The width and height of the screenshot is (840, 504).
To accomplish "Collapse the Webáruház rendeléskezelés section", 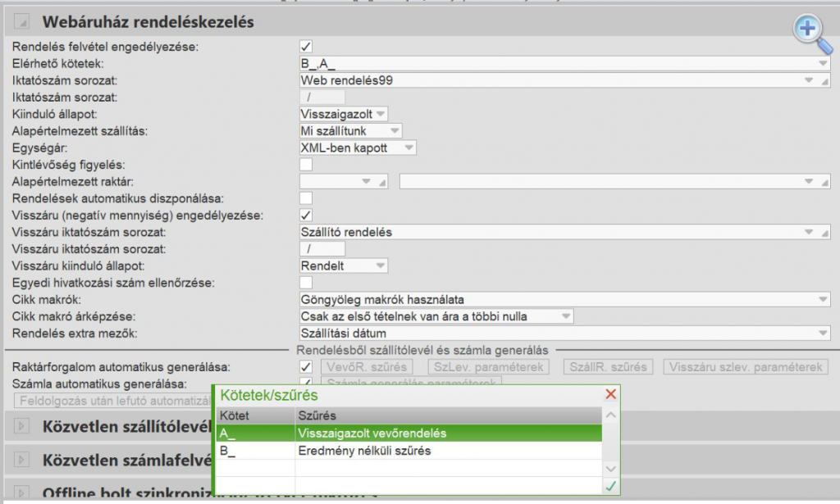I will pos(22,22).
